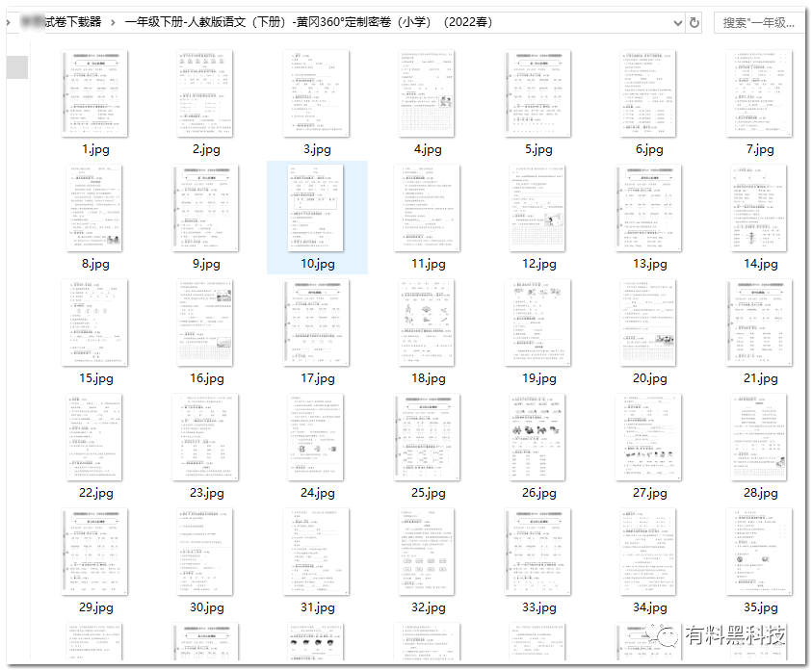Select thumbnail of 3.jpg
812x671 pixels.
point(316,93)
